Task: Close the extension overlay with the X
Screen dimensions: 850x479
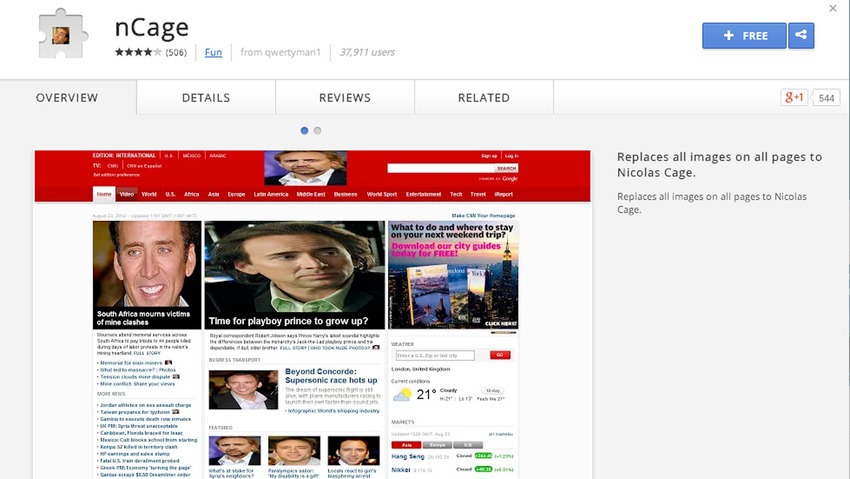Action: (x=833, y=8)
